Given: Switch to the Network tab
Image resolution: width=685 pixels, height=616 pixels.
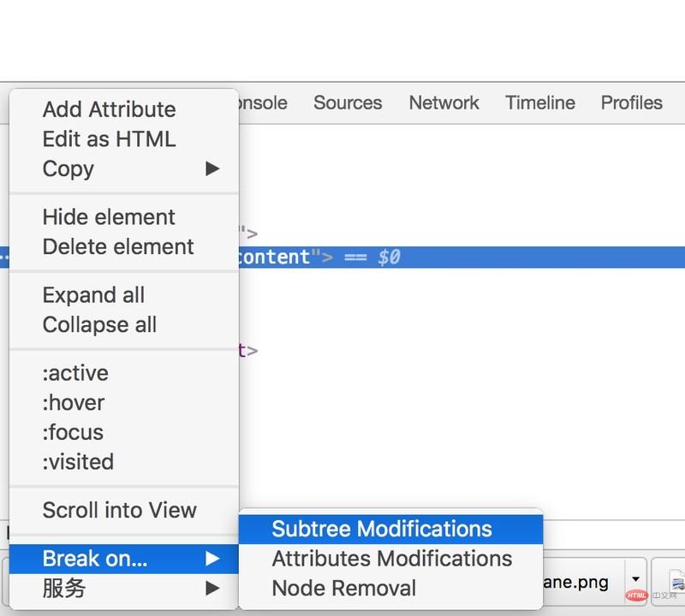Looking at the screenshot, I should pos(444,103).
